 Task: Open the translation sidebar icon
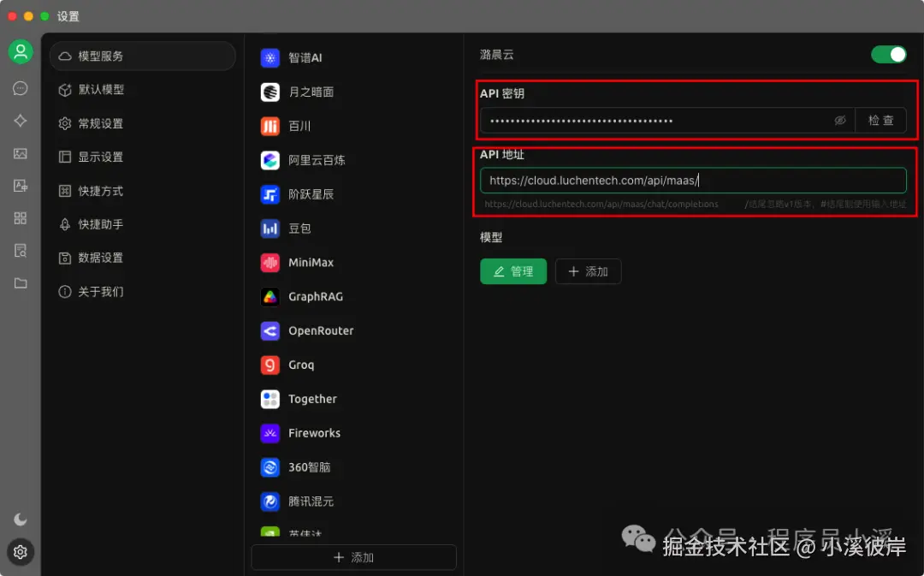point(21,186)
